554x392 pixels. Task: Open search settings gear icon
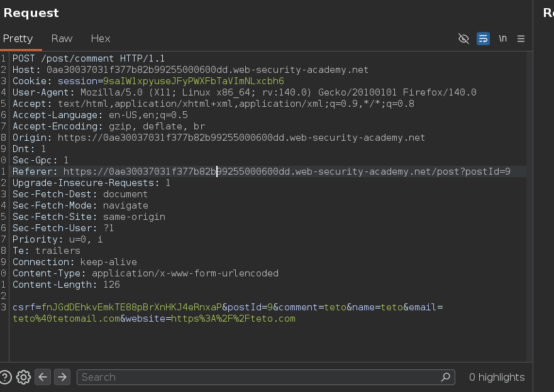[x=23, y=377]
